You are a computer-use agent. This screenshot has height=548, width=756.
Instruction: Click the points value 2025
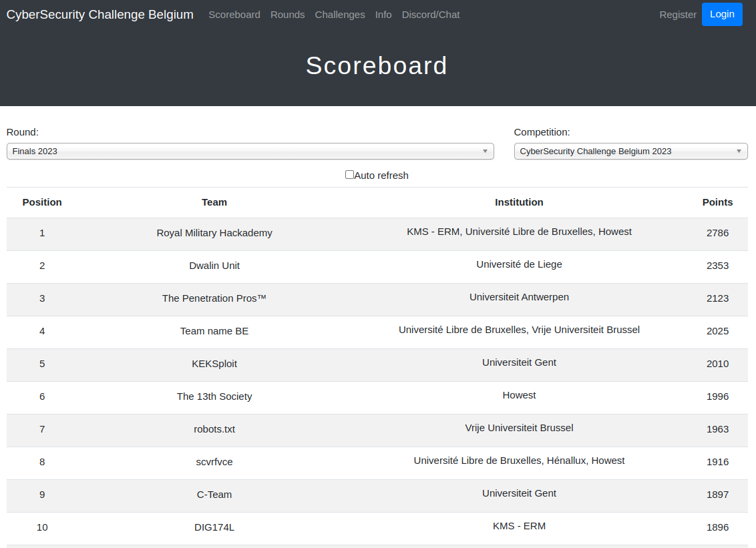coord(717,331)
